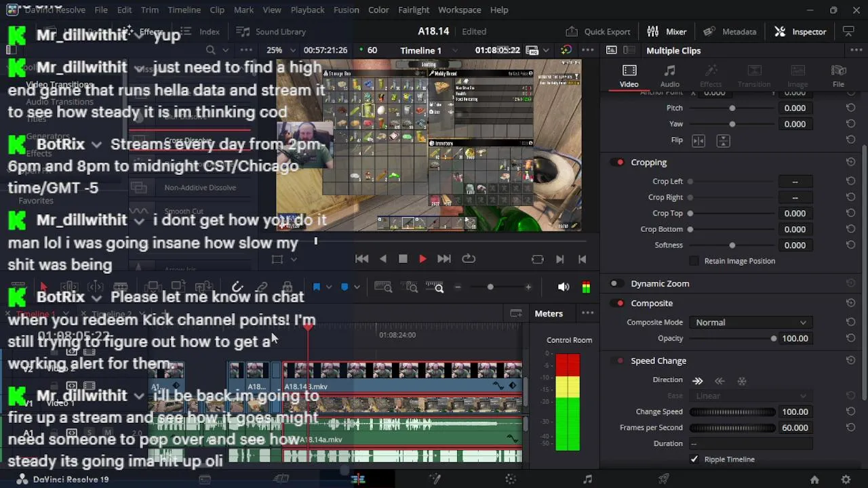Screen dimensions: 868x488
Task: Open Project Settings gear icon
Action: [x=846, y=479]
